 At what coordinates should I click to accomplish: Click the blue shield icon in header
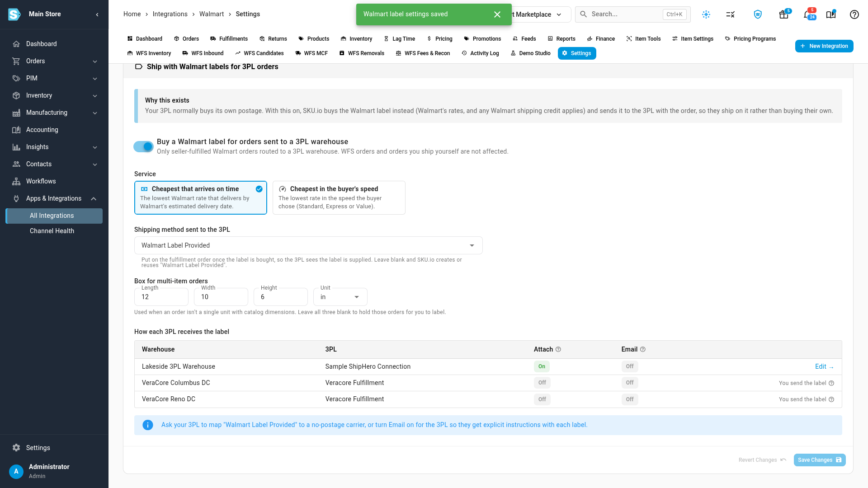(x=758, y=14)
